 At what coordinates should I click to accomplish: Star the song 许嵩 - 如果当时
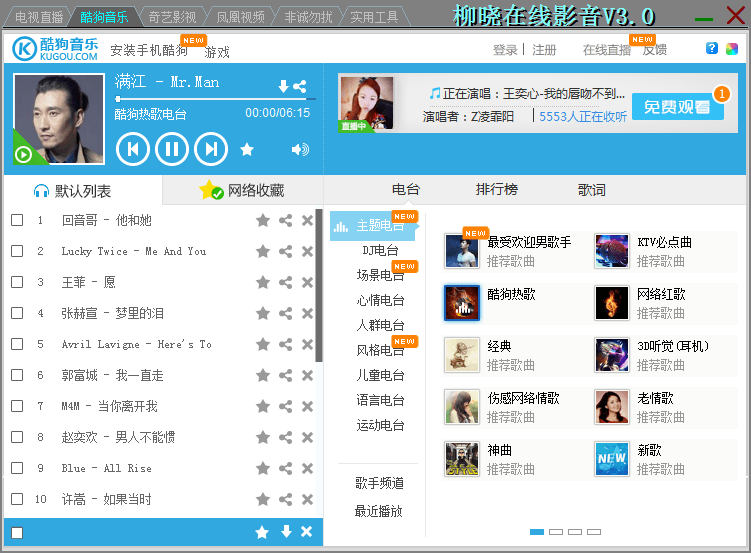click(263, 499)
